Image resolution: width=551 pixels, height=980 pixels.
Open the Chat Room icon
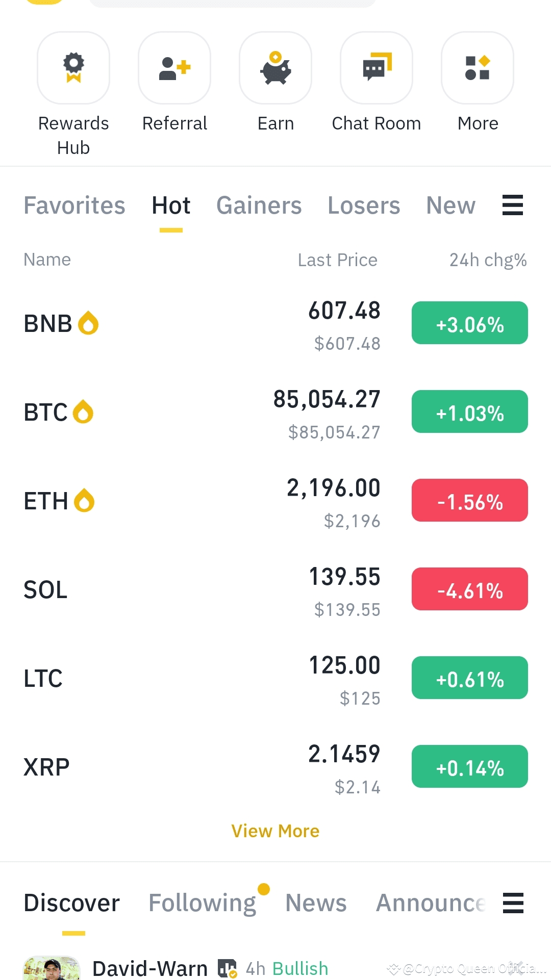[377, 68]
